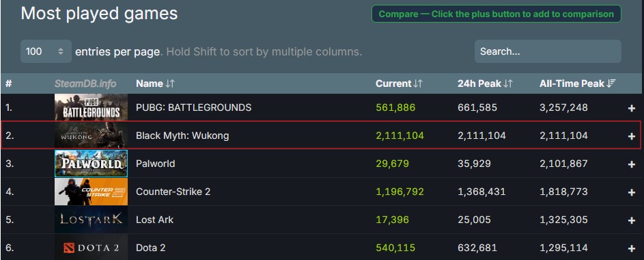Open the Dota 2 name link
This screenshot has width=644, height=260.
pos(151,248)
